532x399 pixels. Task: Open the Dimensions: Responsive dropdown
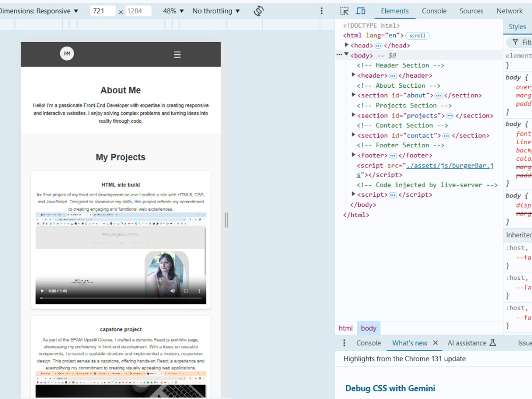(39, 11)
